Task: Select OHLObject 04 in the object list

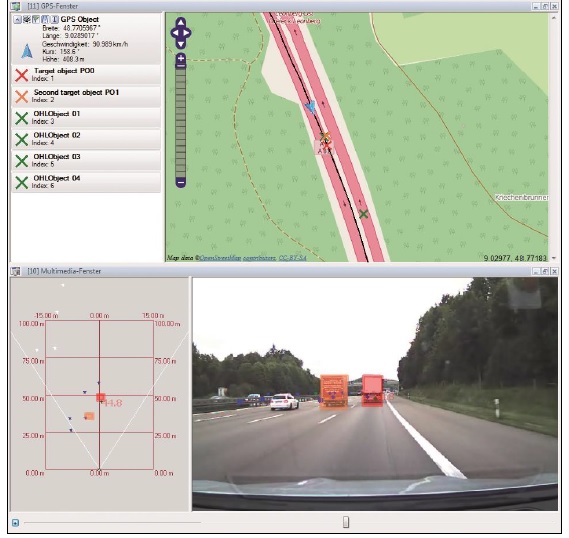Action: (86, 182)
